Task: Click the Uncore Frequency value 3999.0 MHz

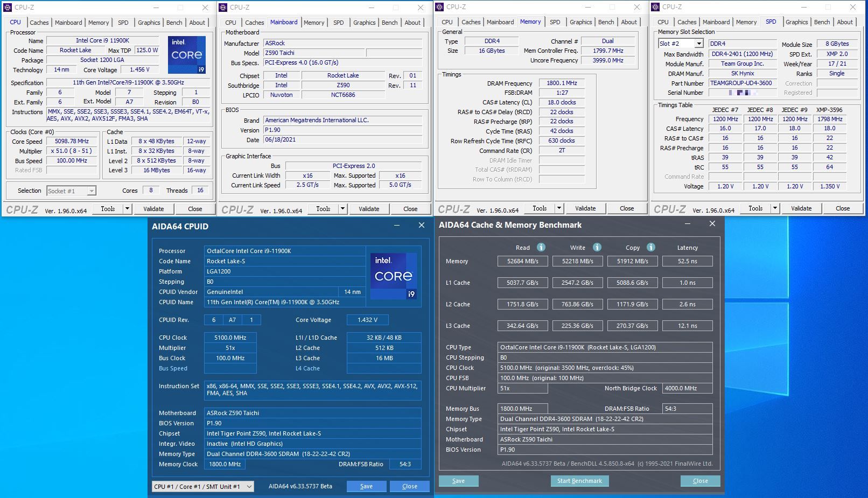Action: (x=608, y=60)
